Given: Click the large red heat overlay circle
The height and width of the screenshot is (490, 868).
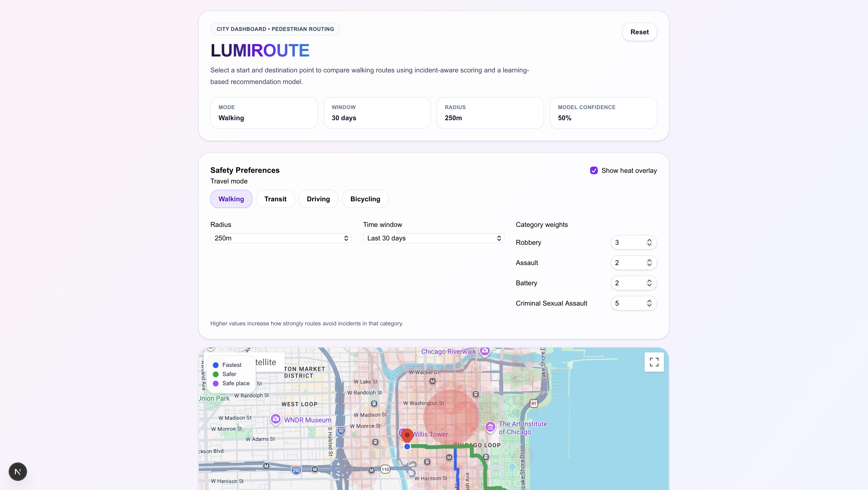Looking at the screenshot, I should (x=451, y=416).
